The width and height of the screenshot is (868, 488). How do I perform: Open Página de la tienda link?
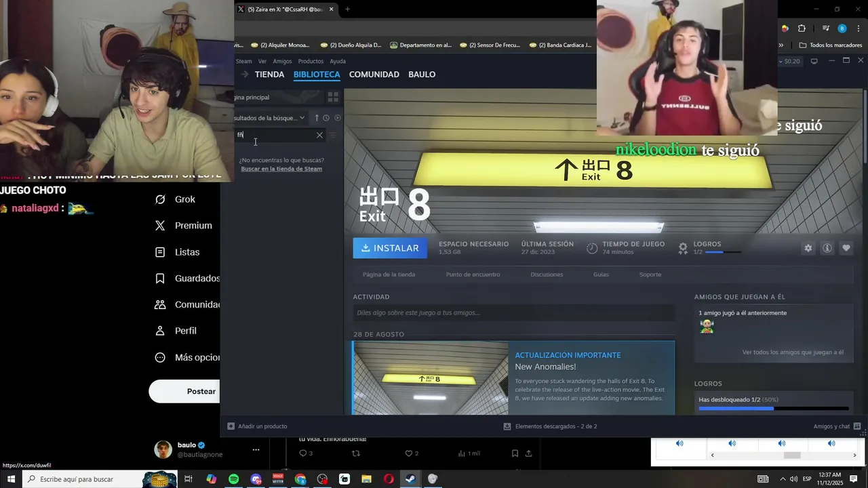pyautogui.click(x=389, y=274)
